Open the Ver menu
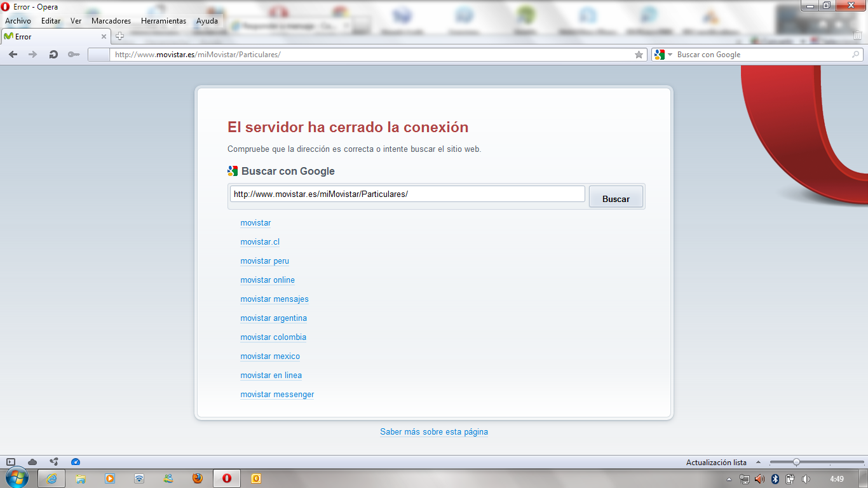 [76, 21]
